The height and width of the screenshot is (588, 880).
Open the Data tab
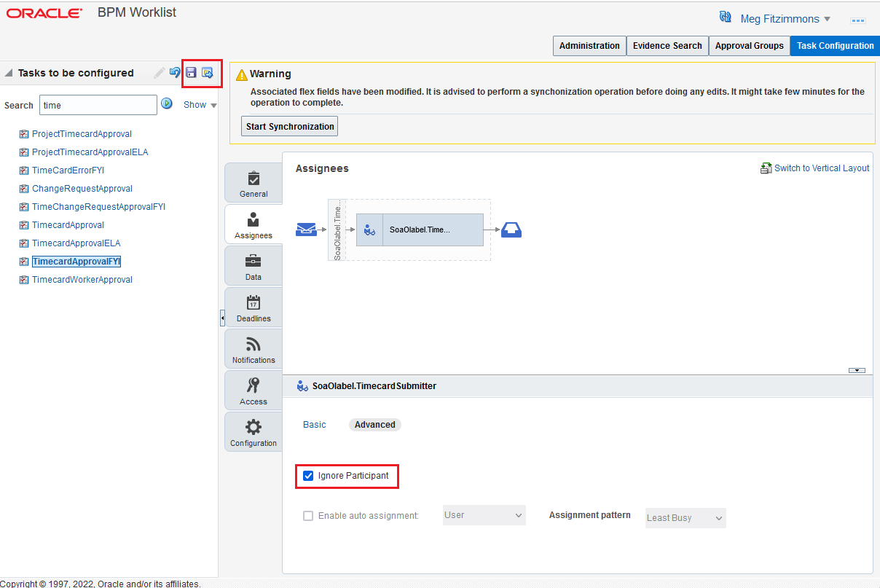pyautogui.click(x=254, y=267)
